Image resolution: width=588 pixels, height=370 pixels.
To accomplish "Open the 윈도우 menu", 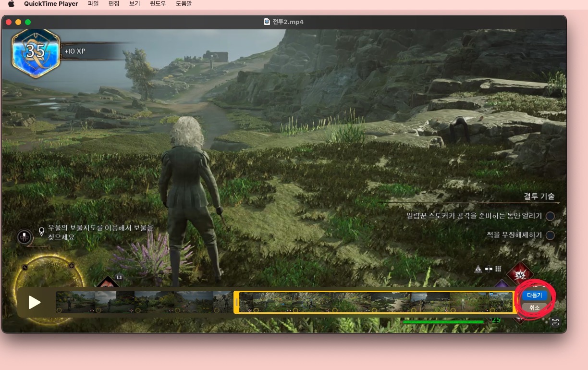I will pyautogui.click(x=158, y=4).
